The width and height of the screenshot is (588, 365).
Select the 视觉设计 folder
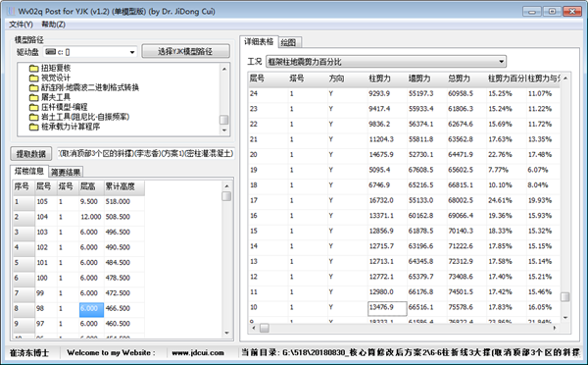(x=56, y=78)
